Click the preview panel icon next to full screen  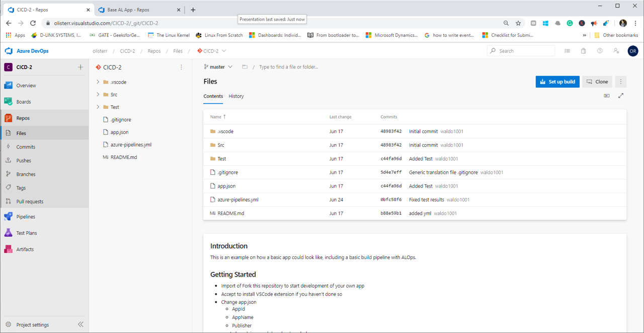[607, 96]
